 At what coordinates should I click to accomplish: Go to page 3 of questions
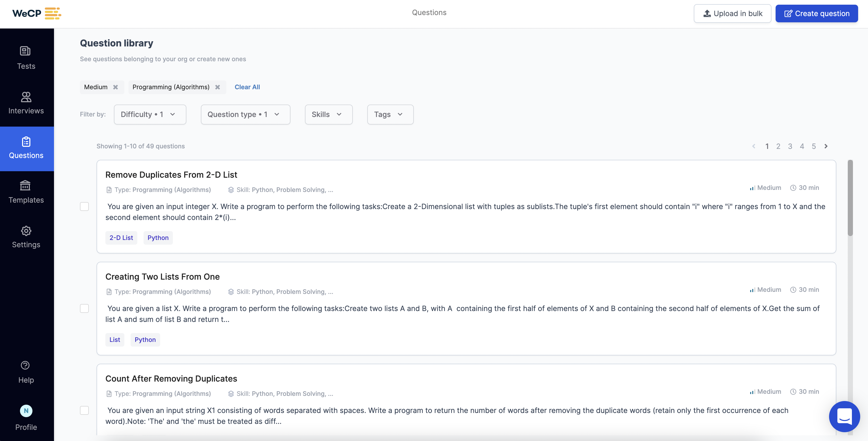790,146
